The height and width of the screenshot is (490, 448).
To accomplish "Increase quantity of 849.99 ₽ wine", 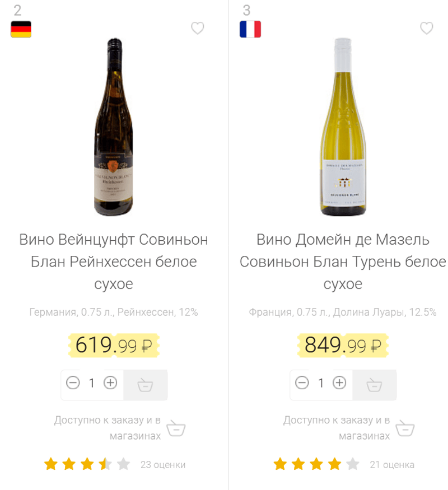I will coord(340,383).
